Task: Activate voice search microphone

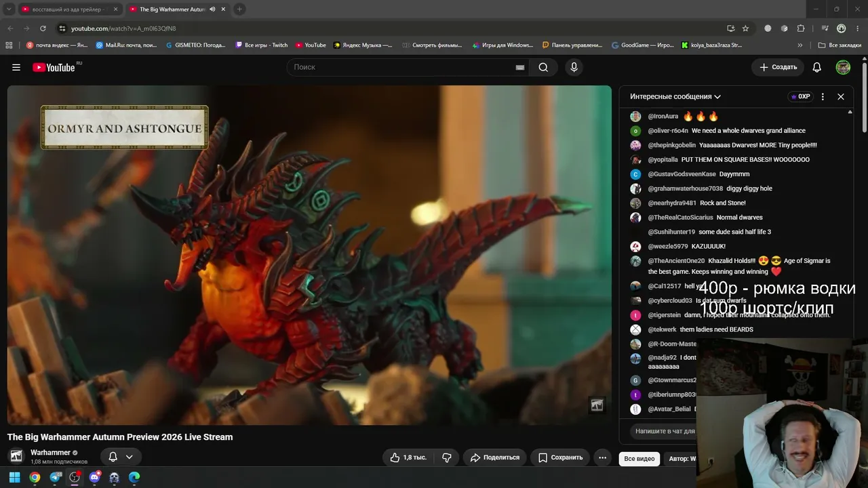Action: (x=574, y=67)
